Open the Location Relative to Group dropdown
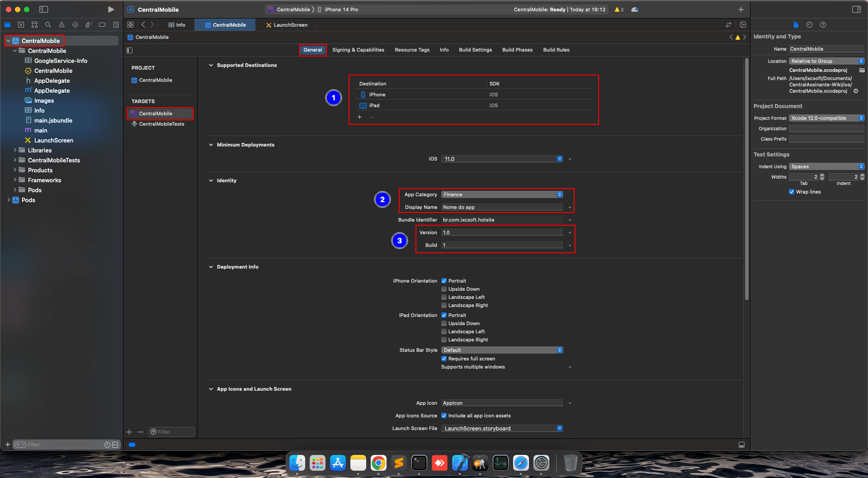Screen dimensions: 868x478 (826, 61)
